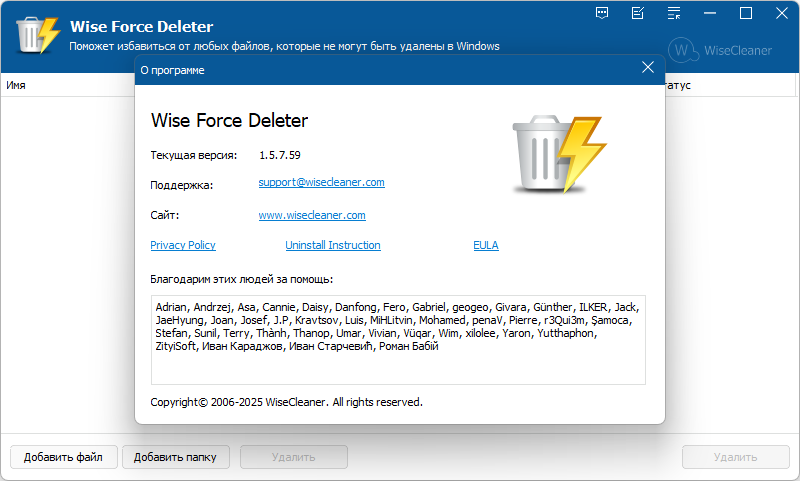Click 'Благодарим этих людей за помощь:' text
The width and height of the screenshot is (800, 481).
(x=241, y=280)
